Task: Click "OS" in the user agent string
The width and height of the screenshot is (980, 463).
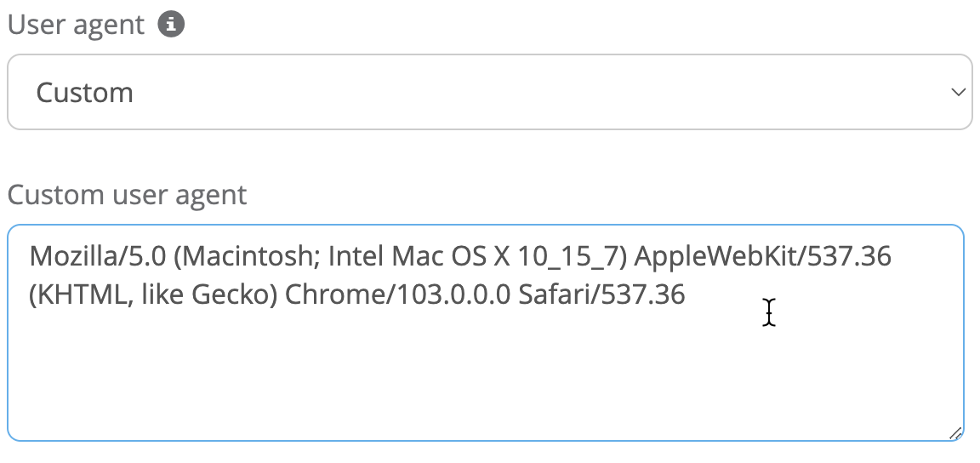Action: point(464,255)
